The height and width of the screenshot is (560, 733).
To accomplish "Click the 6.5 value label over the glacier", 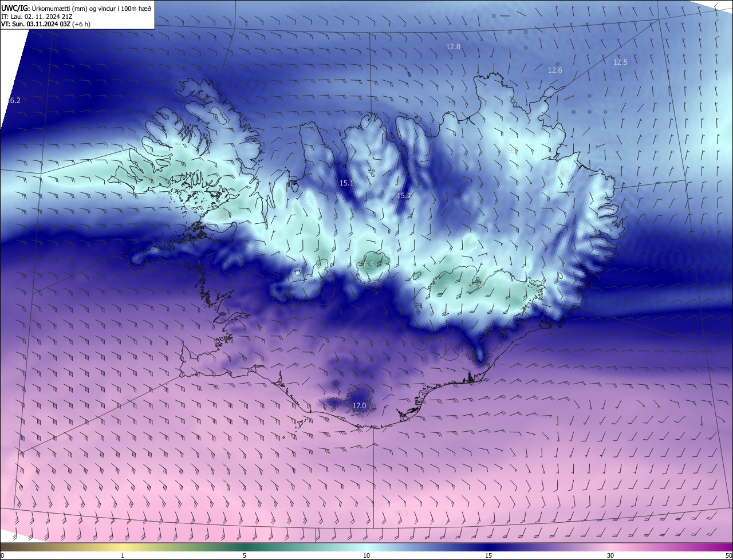I will pyautogui.click(x=368, y=265).
